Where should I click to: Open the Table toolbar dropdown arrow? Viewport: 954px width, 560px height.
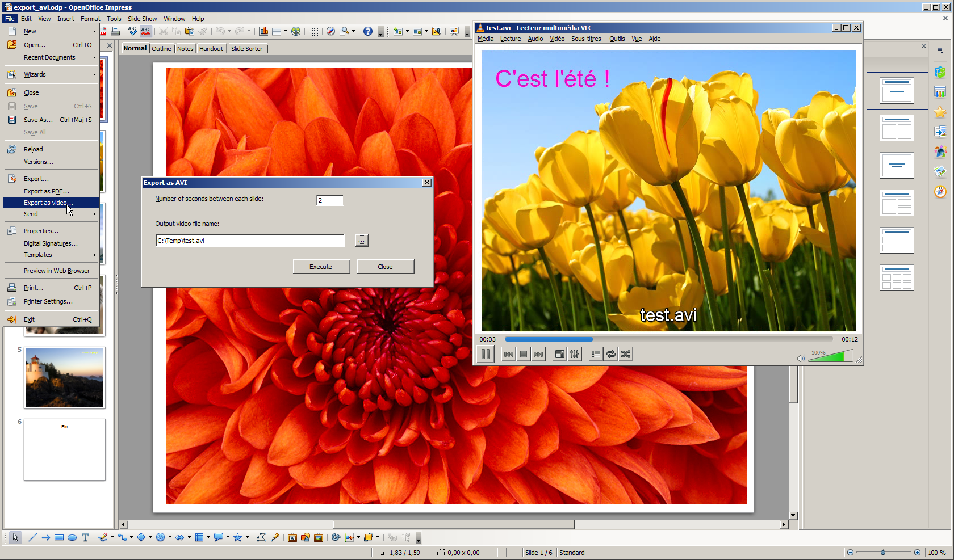pyautogui.click(x=286, y=31)
